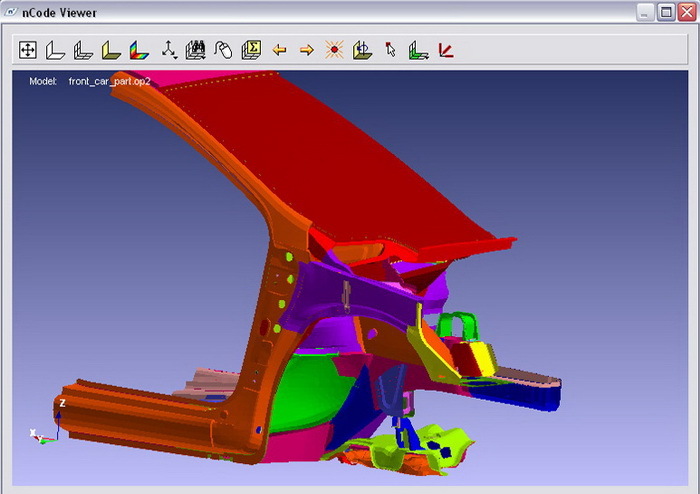Screen dimensions: 700x494
Task: Click the front_car_part.op2 model label
Action: [109, 81]
